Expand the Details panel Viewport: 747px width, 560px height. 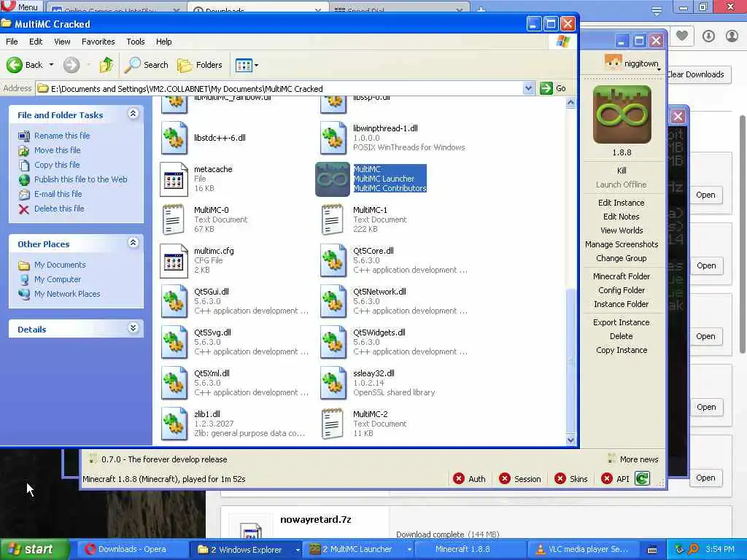[x=133, y=327]
